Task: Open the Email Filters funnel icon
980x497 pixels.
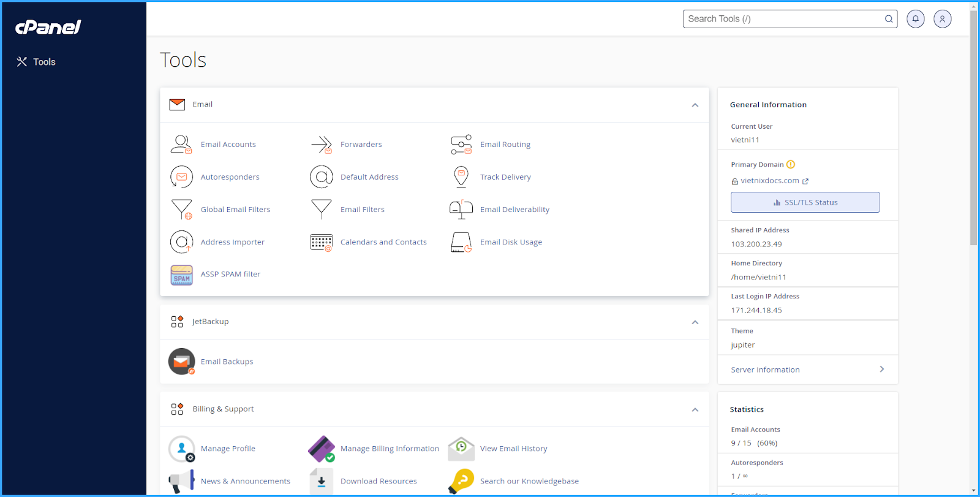Action: [322, 210]
